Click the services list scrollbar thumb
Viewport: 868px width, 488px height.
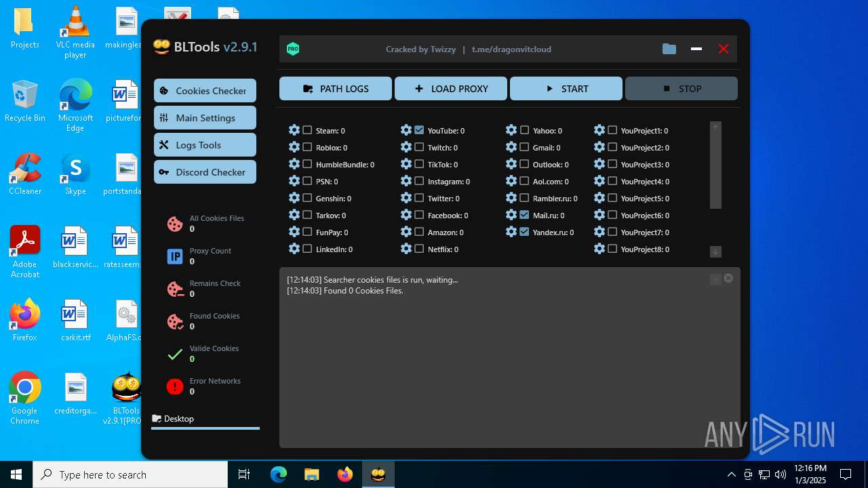tap(715, 171)
